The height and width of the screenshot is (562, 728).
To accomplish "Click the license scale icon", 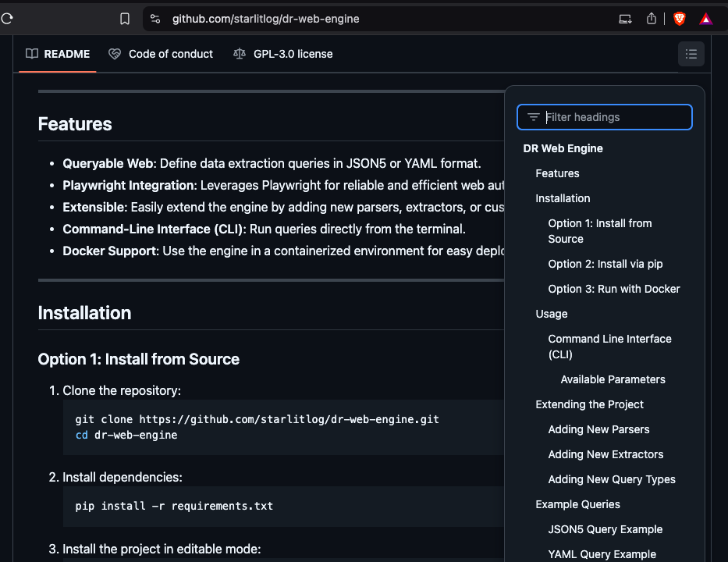I will pos(239,54).
